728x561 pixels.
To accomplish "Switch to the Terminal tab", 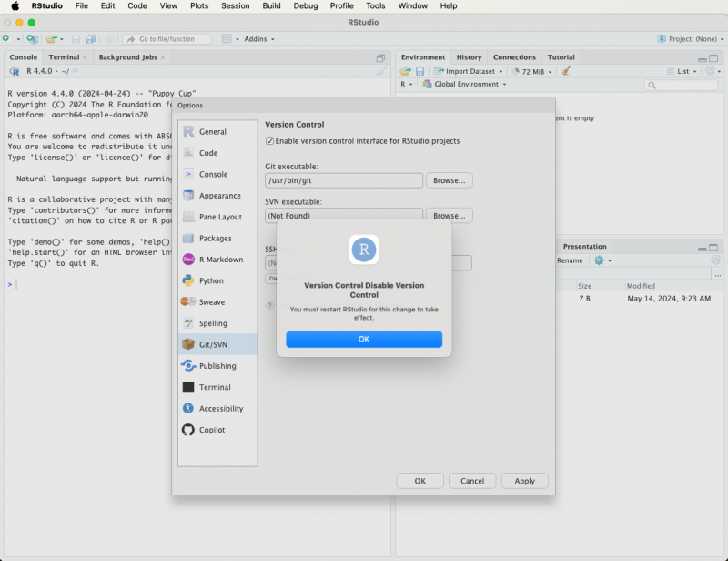I will click(64, 57).
